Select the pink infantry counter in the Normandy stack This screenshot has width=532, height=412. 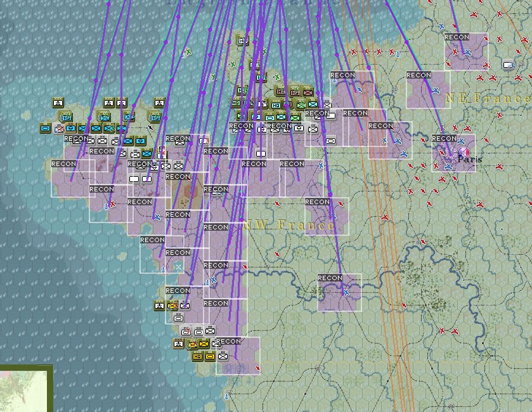tap(308, 93)
